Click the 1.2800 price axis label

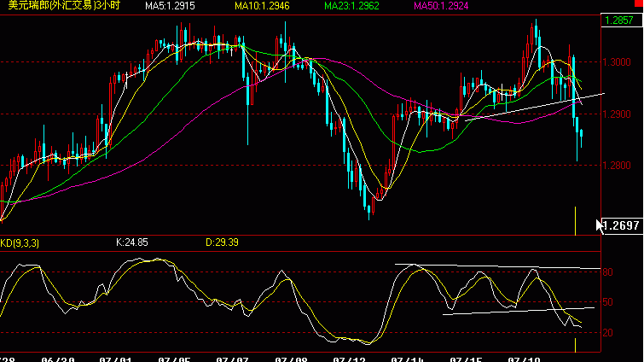pos(617,165)
